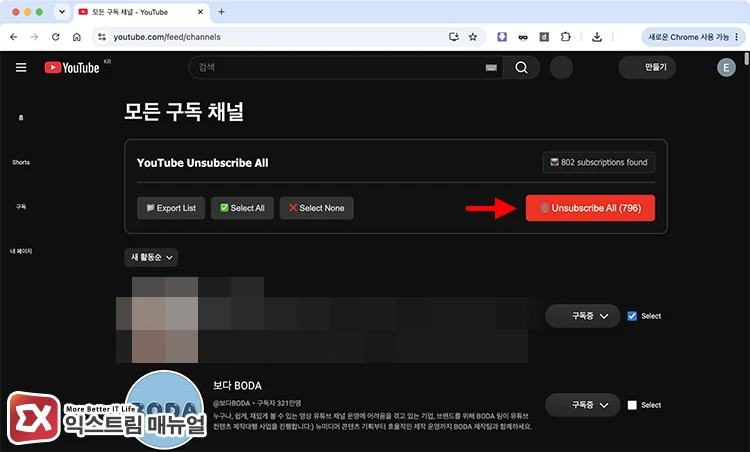Click the browser home icon
Viewport: 750px width, 452px height.
[x=77, y=37]
